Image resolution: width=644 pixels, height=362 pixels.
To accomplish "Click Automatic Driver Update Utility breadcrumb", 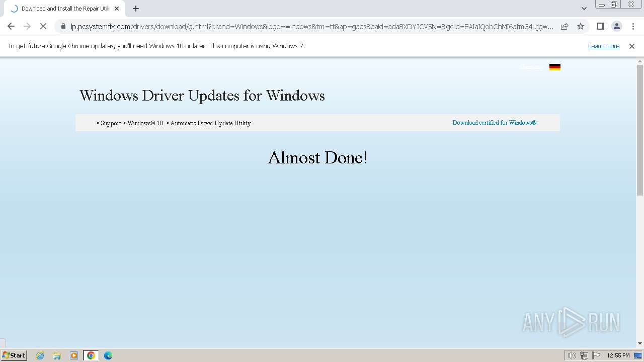I will tap(210, 123).
